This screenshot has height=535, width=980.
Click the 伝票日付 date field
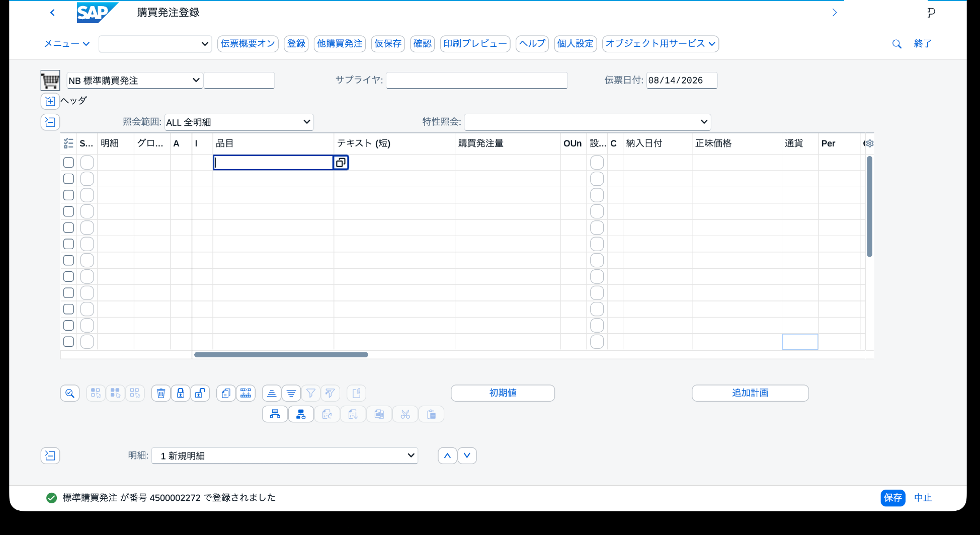(x=682, y=80)
